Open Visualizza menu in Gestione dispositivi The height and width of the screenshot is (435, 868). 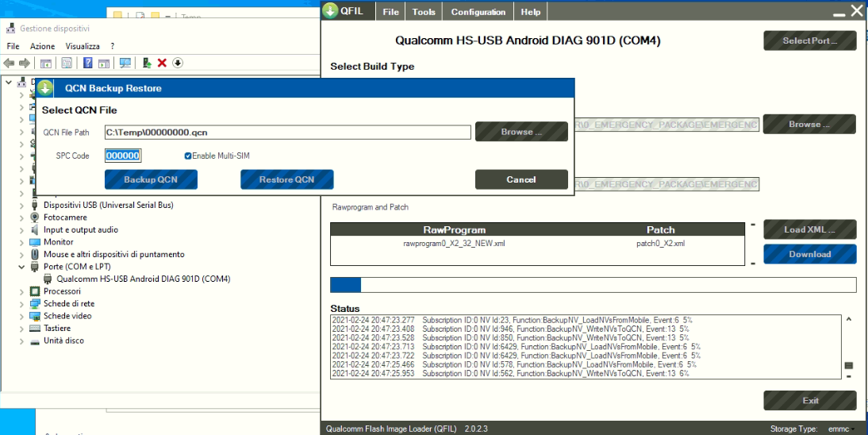tap(83, 46)
